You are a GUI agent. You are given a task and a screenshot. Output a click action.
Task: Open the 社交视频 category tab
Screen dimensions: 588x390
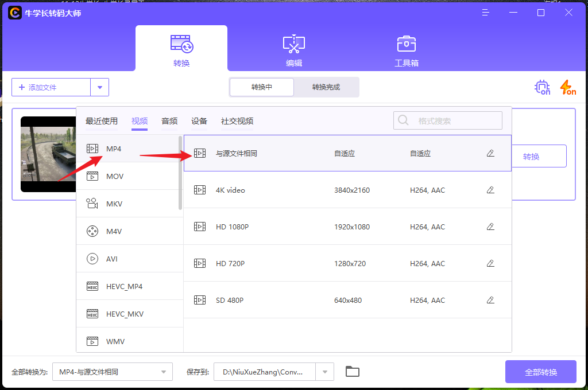[x=238, y=121]
